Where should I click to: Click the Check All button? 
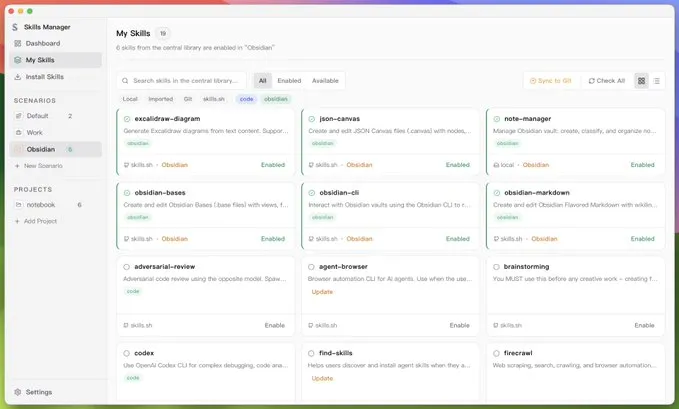606,81
